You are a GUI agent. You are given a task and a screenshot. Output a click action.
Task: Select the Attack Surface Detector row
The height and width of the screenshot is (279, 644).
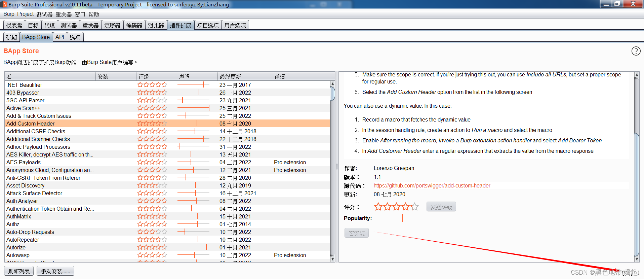(x=167, y=193)
